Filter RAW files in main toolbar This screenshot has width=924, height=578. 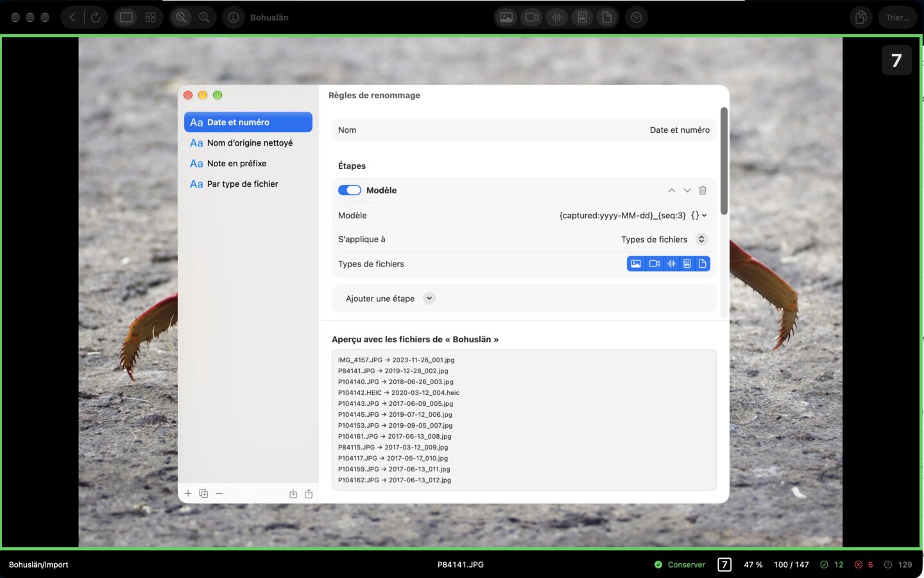coord(582,17)
